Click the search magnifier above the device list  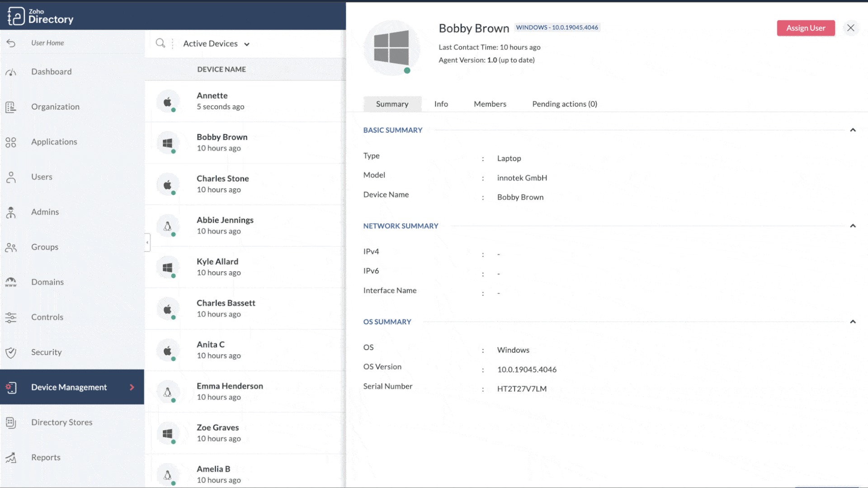161,43
